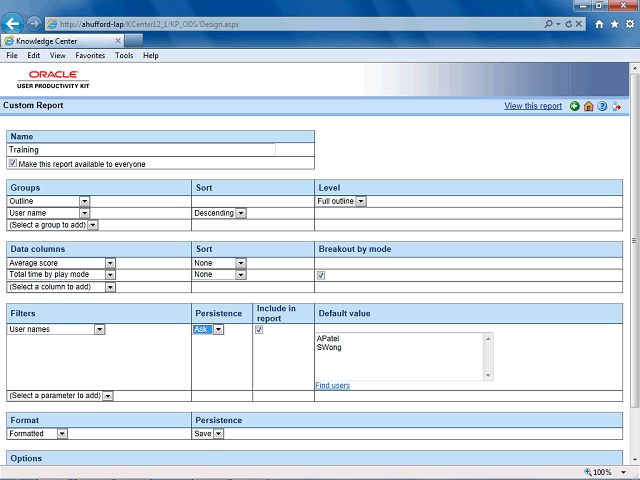The width and height of the screenshot is (640, 480).
Task: Open the Select a parameter to add dropdown
Action: point(107,396)
